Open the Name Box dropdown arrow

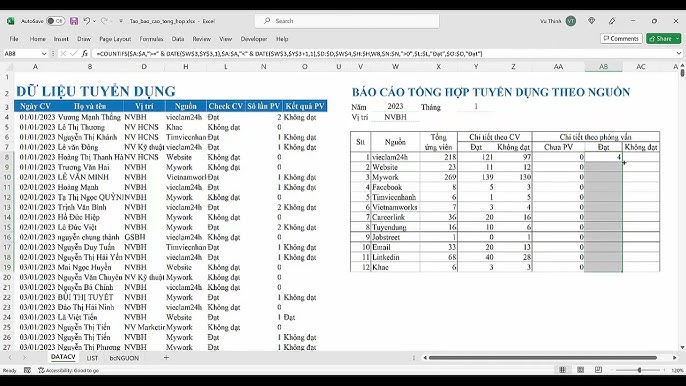pyautogui.click(x=44, y=53)
